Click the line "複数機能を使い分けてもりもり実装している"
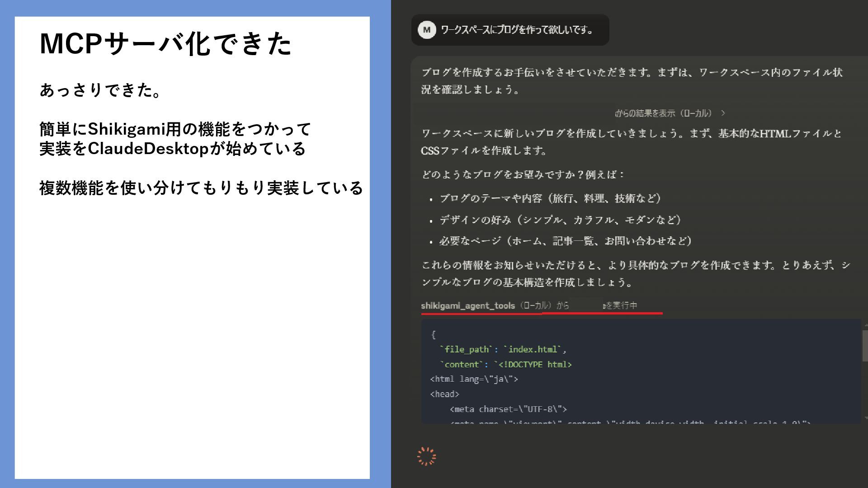The image size is (868, 488). click(x=201, y=188)
